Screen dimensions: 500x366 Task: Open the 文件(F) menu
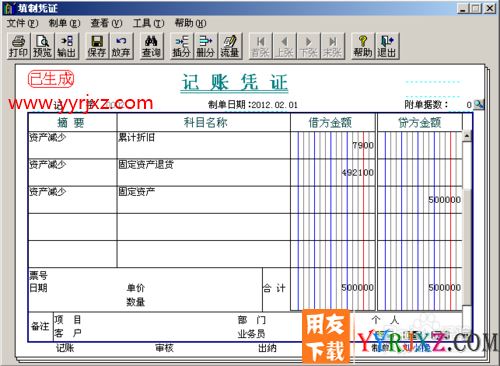click(22, 23)
